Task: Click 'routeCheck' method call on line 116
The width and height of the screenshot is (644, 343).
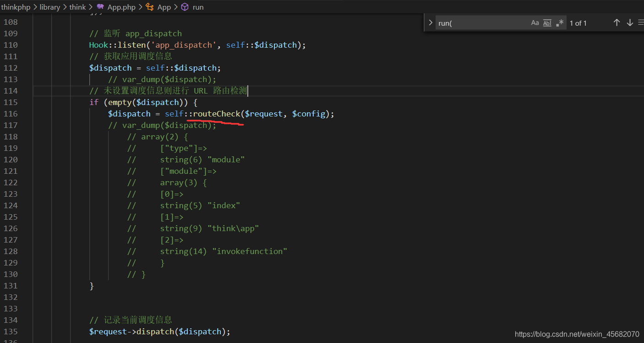Action: pos(217,114)
